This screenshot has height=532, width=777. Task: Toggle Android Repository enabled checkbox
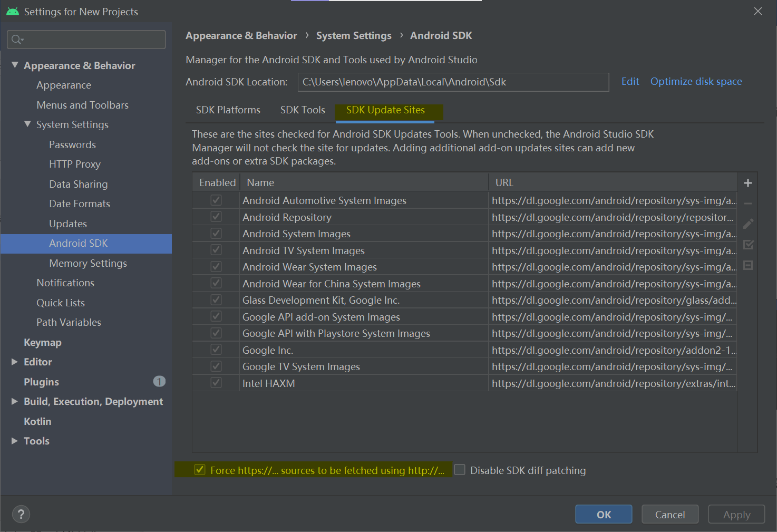tap(216, 217)
